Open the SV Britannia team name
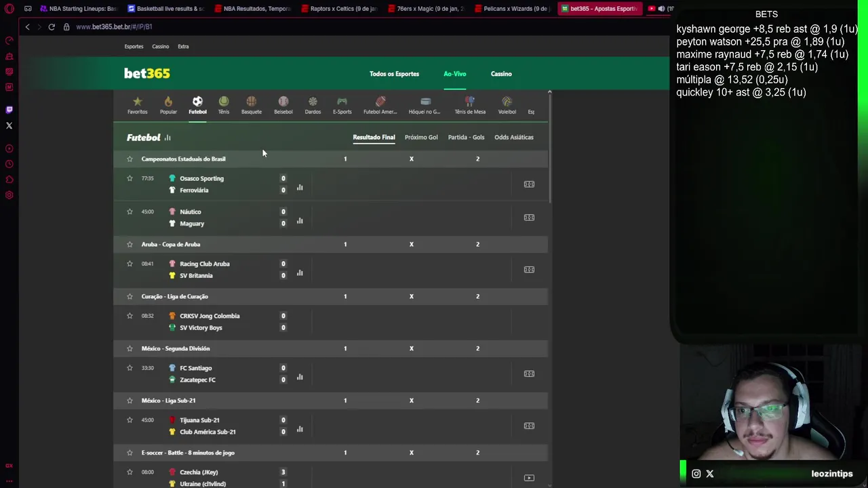The height and width of the screenshot is (488, 868). [196, 276]
